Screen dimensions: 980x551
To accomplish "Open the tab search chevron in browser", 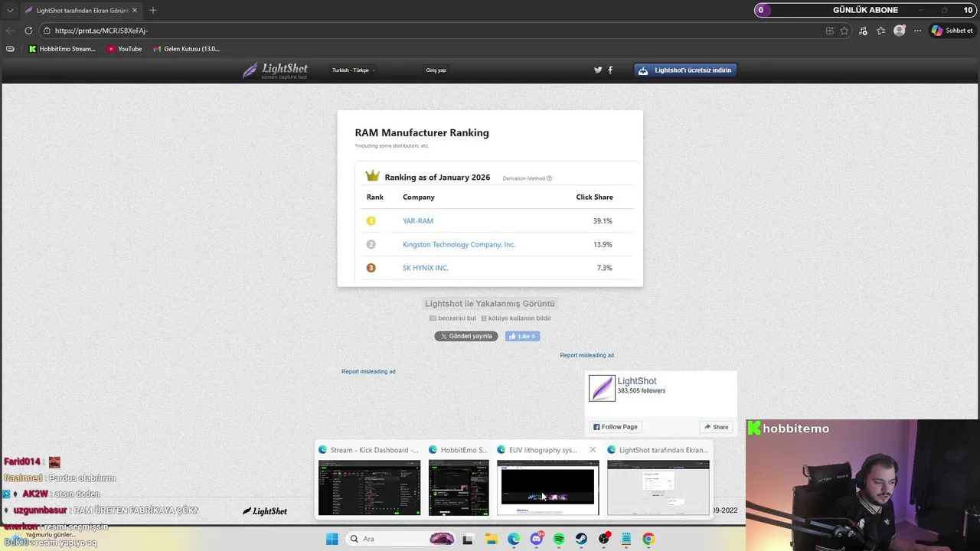I will coord(10,11).
